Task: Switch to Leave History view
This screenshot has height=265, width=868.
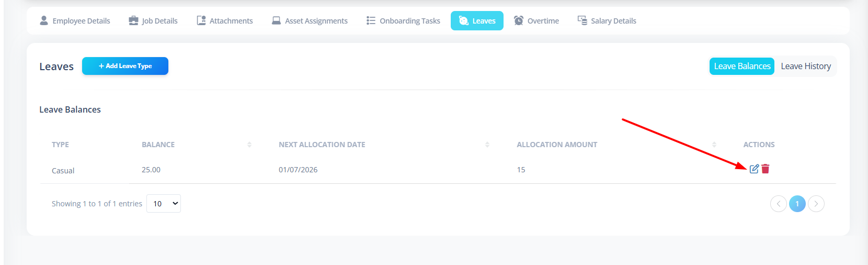Action: click(806, 66)
